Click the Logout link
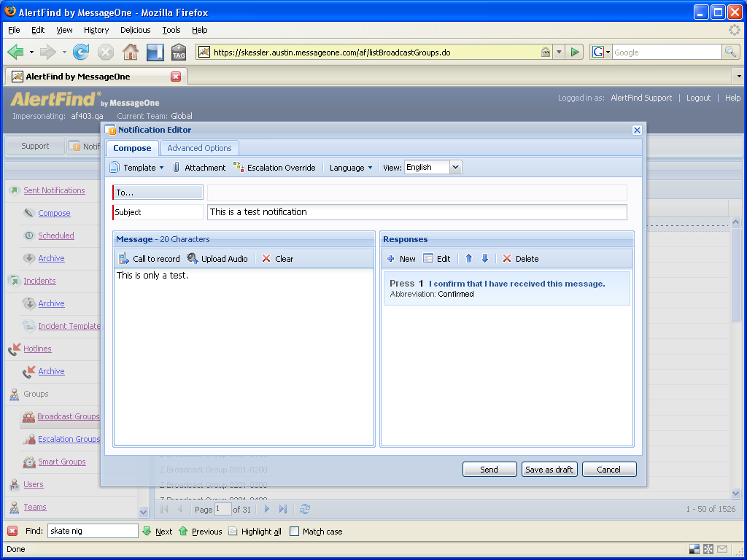Screen dimensions: 747x560 tap(698, 98)
